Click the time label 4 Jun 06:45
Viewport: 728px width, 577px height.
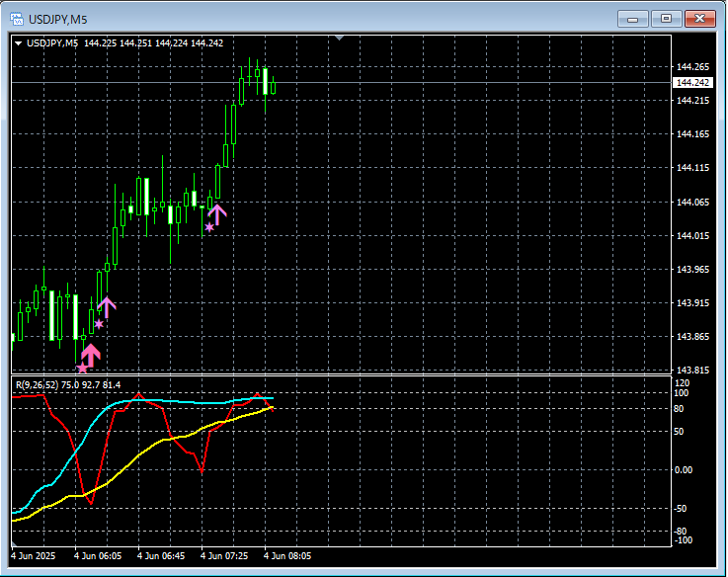161,556
